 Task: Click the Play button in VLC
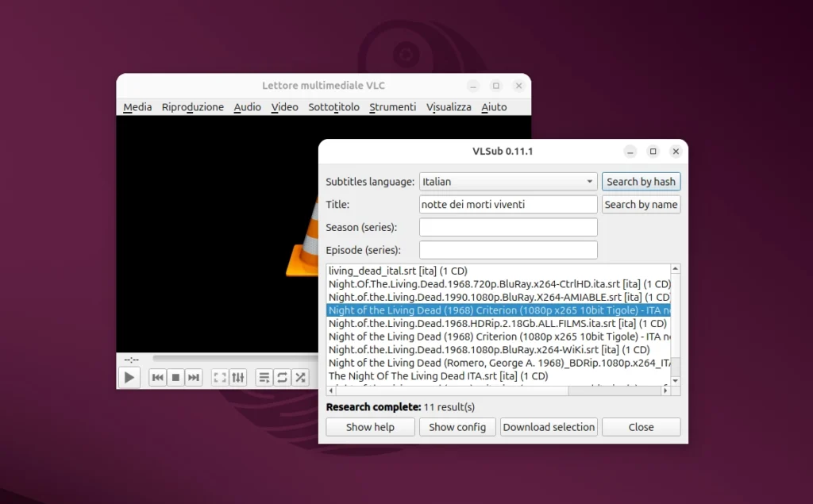pyautogui.click(x=129, y=377)
